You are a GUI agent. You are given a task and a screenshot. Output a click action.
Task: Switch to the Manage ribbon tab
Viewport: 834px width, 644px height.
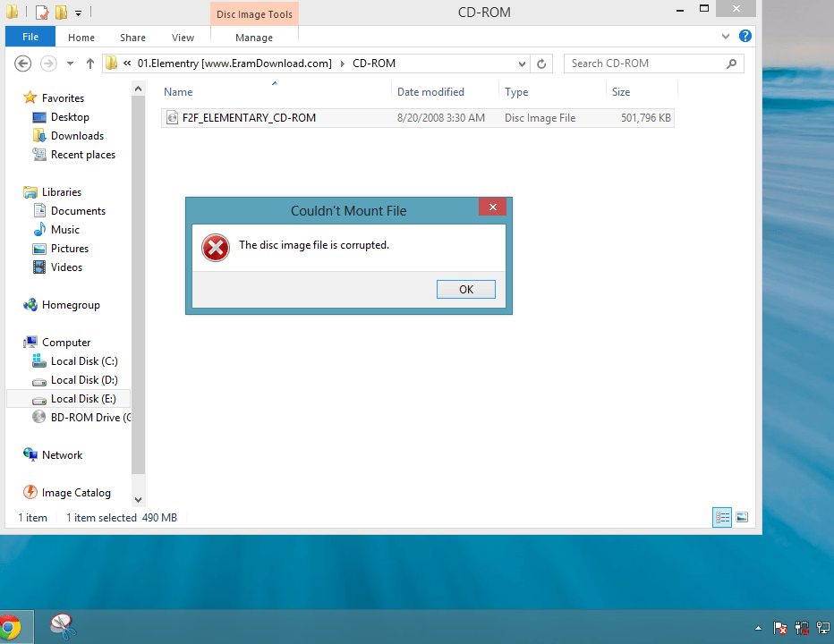(254, 38)
